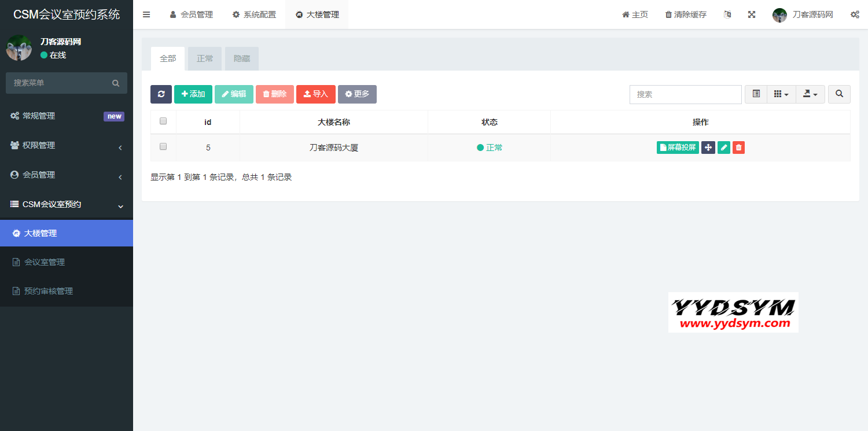This screenshot has height=431, width=868.
Task: Check the select-all checkbox in table header
Action: [163, 121]
